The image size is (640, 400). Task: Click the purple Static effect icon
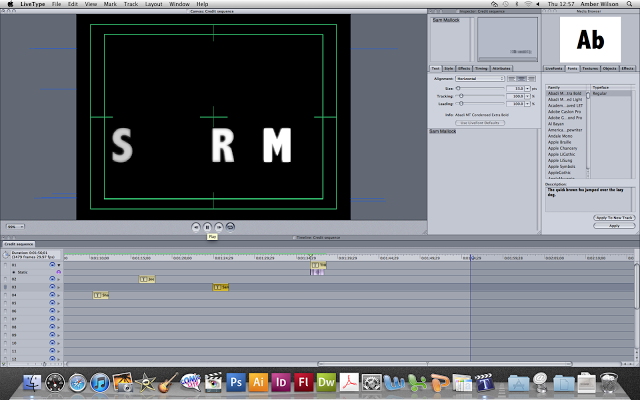[x=58, y=272]
